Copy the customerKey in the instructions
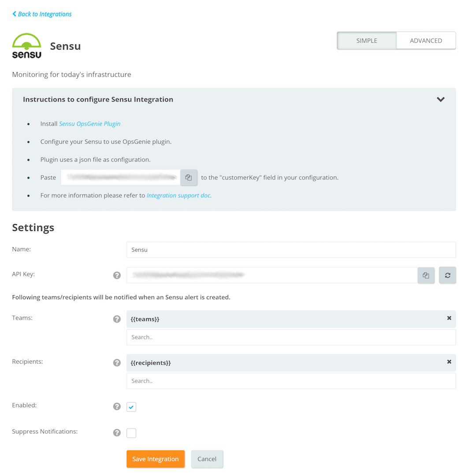Image resolution: width=472 pixels, height=476 pixels. coord(189,178)
